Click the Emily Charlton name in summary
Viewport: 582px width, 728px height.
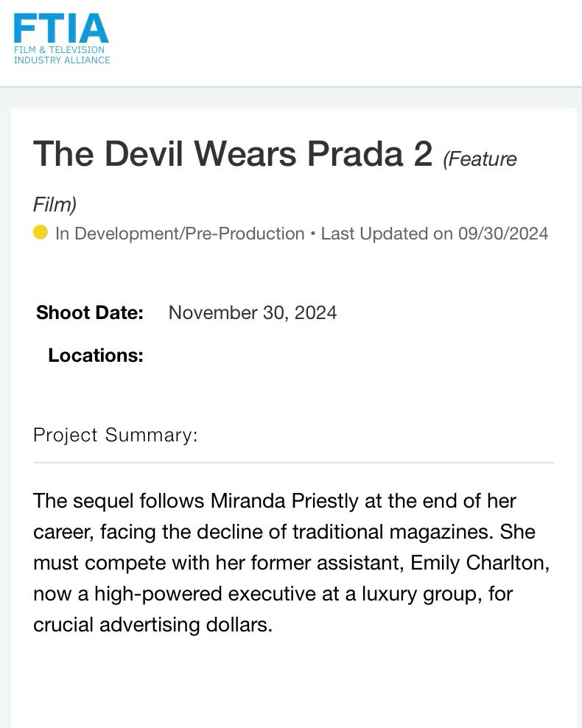[480, 563]
